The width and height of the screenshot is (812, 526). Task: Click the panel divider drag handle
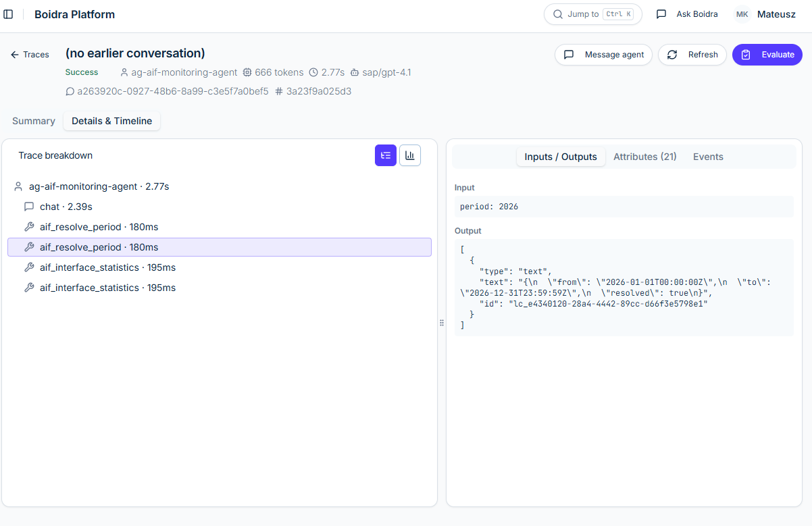click(x=442, y=323)
